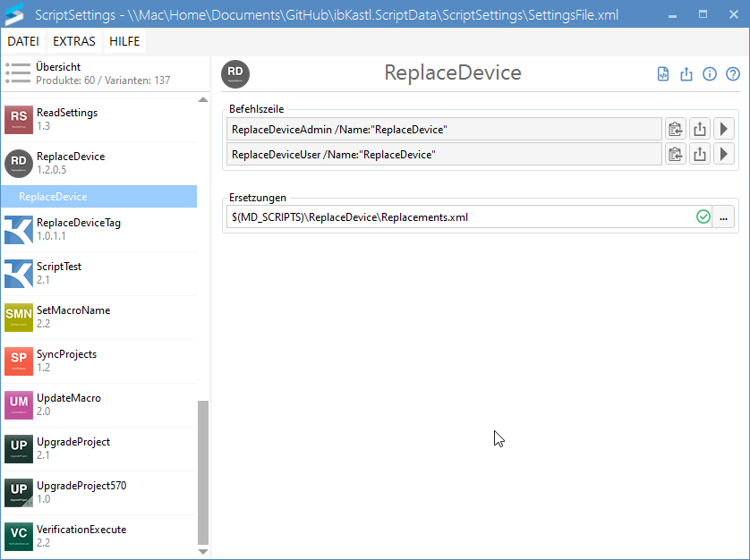Browse for the Replacements.xml file

tap(724, 217)
